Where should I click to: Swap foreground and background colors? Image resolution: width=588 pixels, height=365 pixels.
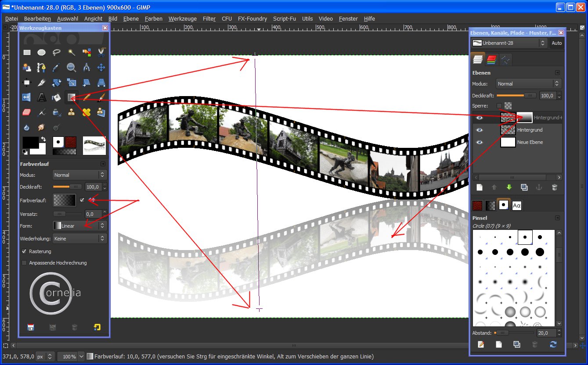coord(43,140)
